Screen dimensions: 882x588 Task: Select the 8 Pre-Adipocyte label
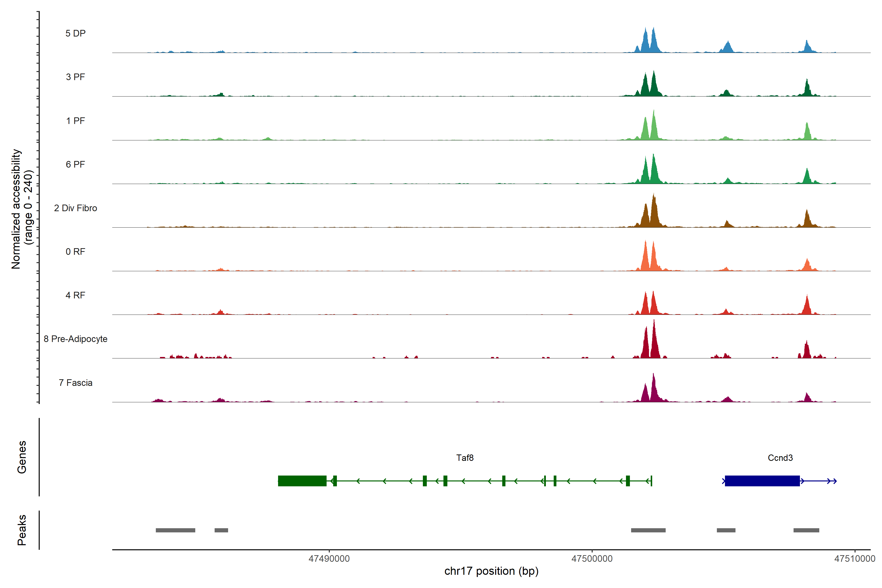pyautogui.click(x=75, y=339)
